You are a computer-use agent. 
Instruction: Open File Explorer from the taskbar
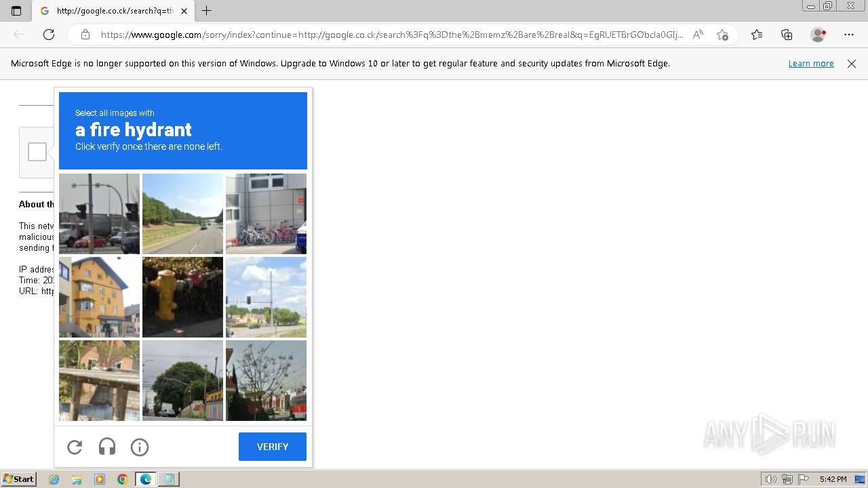(77, 479)
